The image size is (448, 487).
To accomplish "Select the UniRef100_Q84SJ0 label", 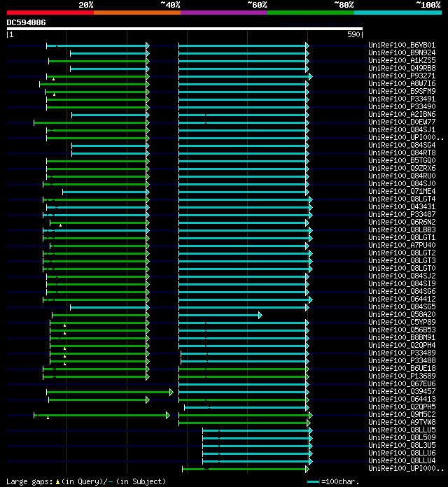I will tap(402, 183).
